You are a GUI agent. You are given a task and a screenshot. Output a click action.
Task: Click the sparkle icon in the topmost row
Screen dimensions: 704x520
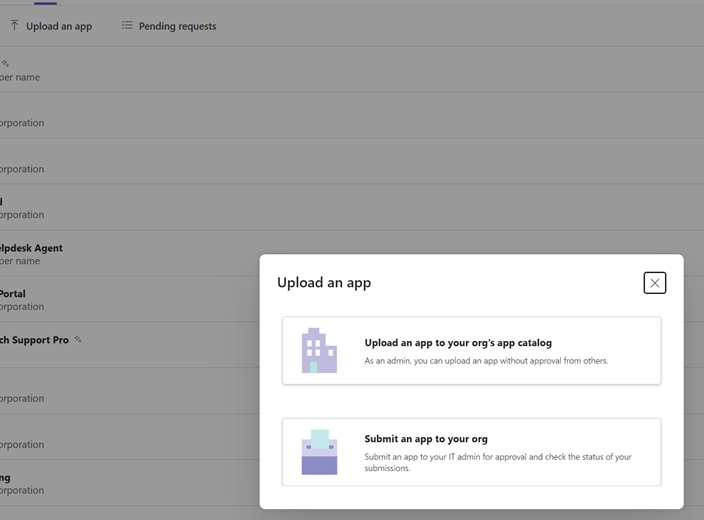click(5, 63)
